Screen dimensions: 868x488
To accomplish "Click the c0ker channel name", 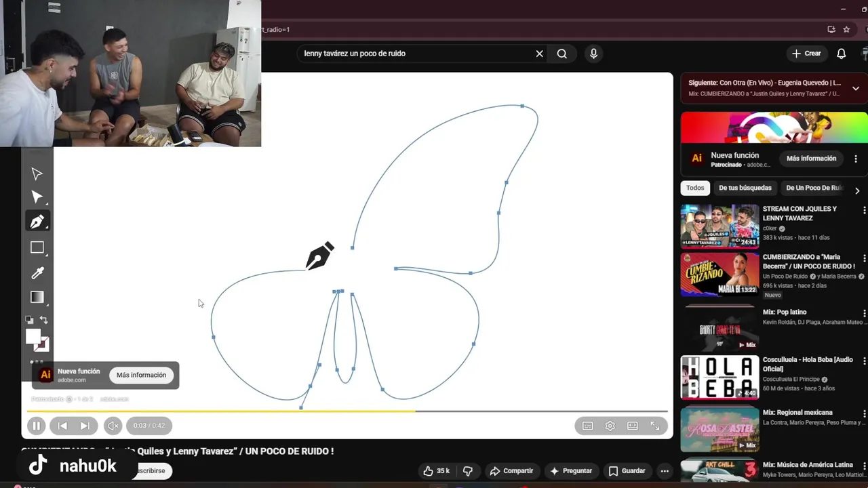I will point(771,228).
